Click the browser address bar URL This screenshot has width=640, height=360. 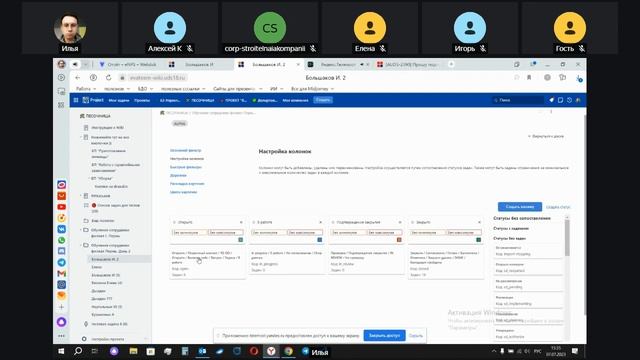(x=158, y=78)
